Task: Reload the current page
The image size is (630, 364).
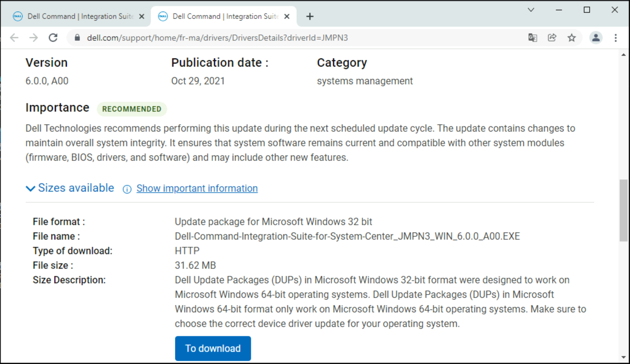Action: (53, 38)
